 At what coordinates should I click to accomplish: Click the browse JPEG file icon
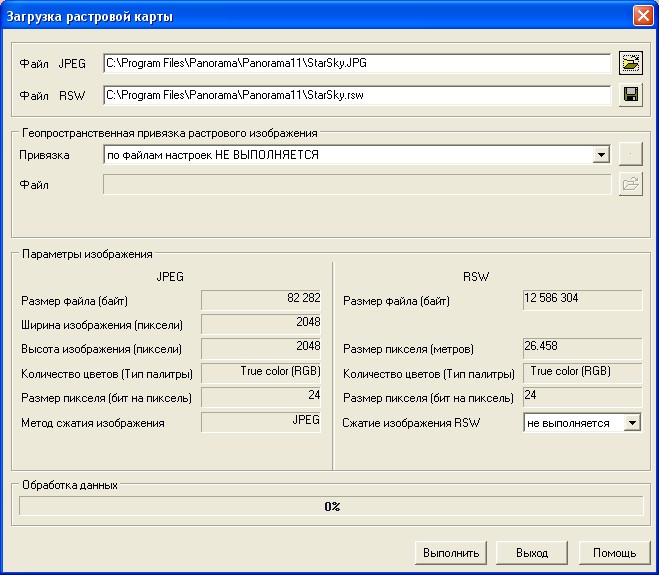pos(630,63)
